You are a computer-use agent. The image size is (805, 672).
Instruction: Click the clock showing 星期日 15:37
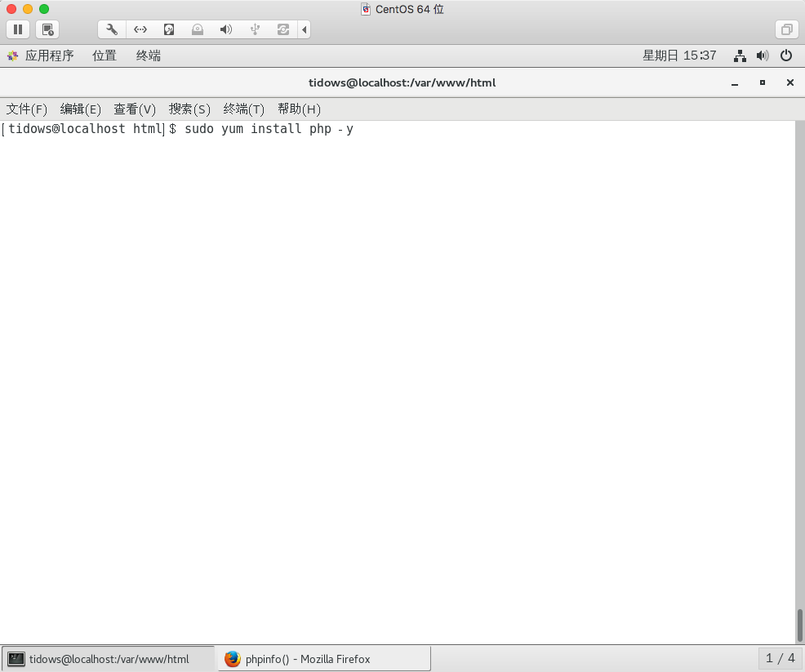click(x=679, y=56)
